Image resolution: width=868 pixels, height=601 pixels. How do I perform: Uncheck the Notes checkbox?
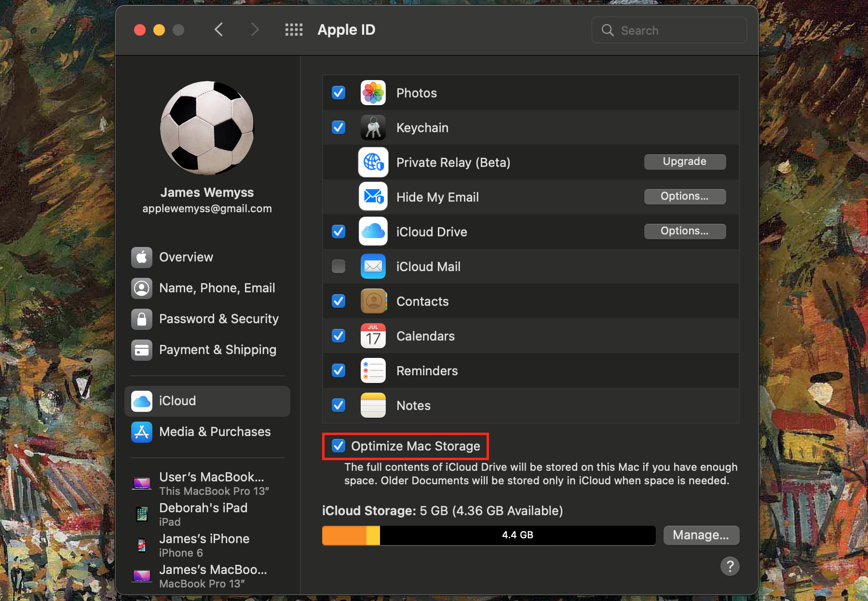[339, 405]
